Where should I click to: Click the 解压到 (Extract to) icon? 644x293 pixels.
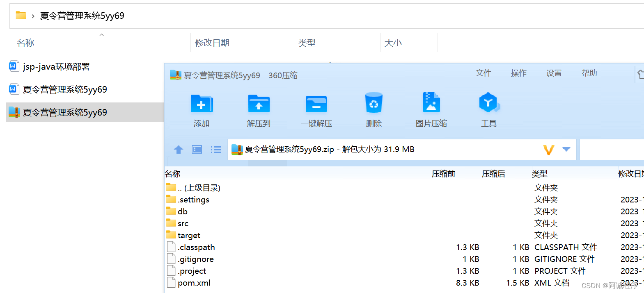259,104
